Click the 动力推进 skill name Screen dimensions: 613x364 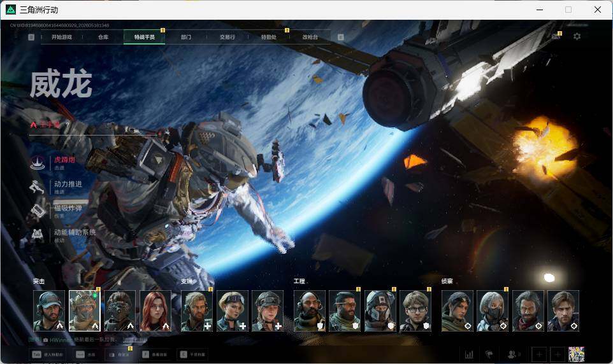(x=68, y=184)
